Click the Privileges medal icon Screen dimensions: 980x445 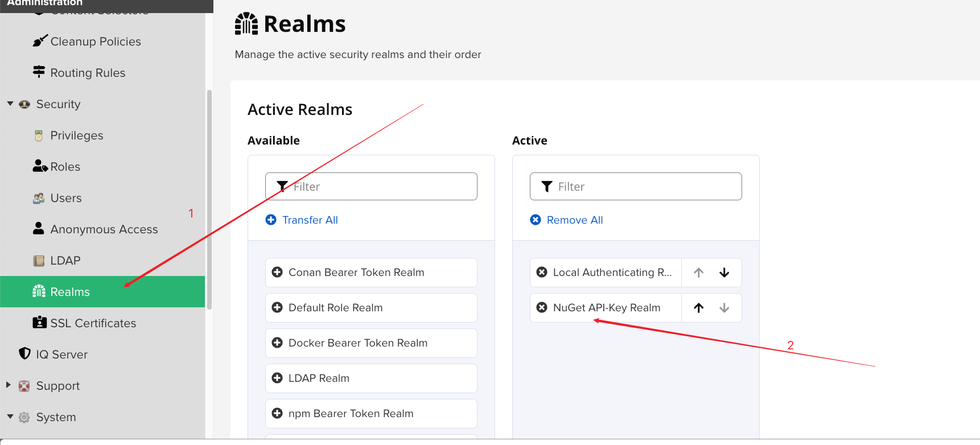[39, 135]
